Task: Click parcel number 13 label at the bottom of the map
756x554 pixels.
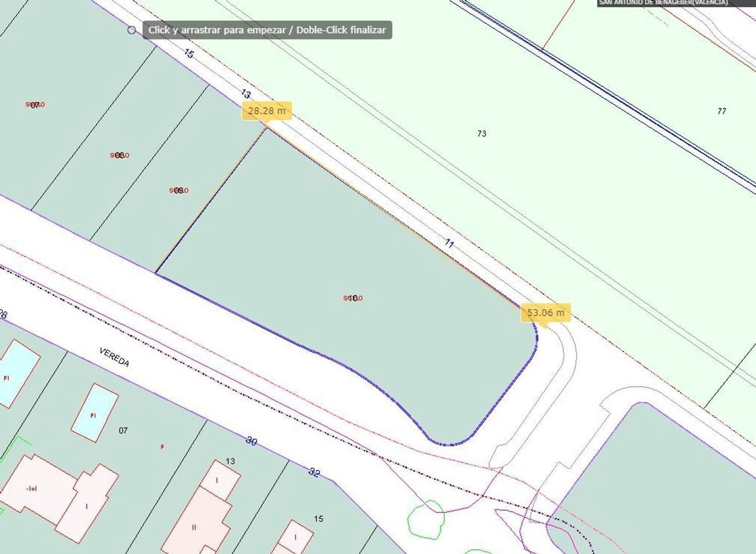Action: [230, 461]
